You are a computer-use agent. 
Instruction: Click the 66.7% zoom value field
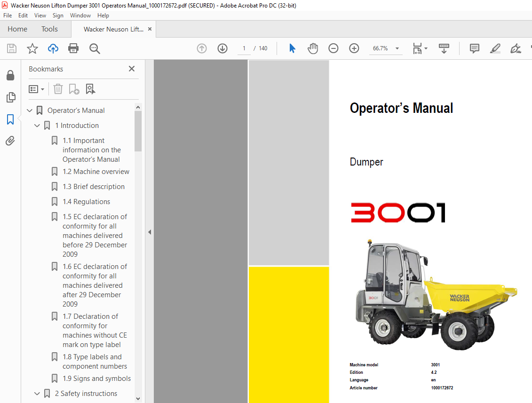pos(381,48)
